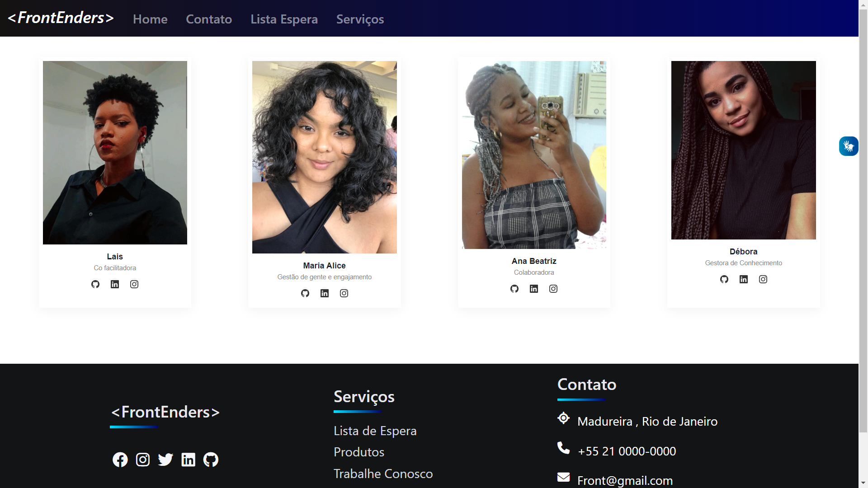Viewport: 868px width, 488px height.
Task: Open Lais's GitHub profile icon
Action: coord(95,284)
